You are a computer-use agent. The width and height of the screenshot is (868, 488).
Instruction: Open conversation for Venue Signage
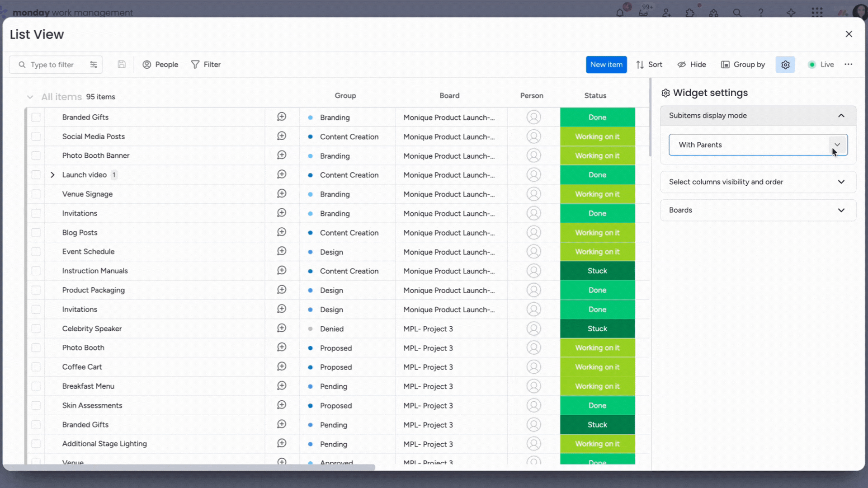[x=282, y=194]
